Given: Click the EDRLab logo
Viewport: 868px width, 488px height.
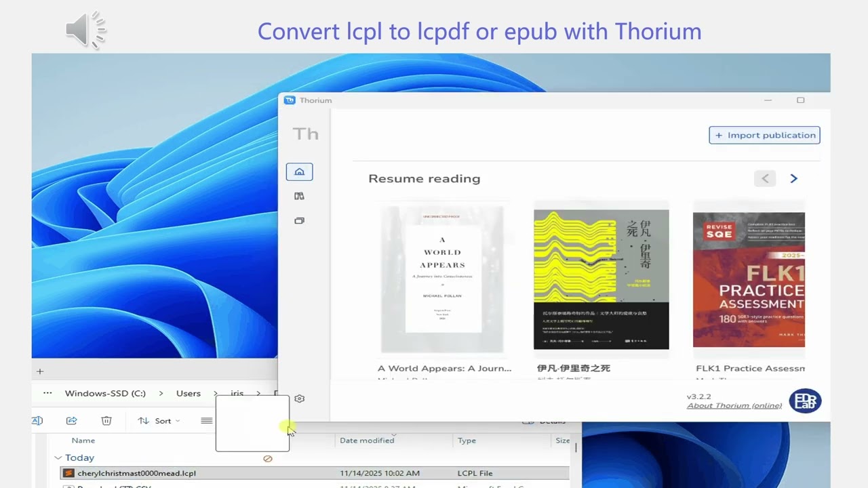Looking at the screenshot, I should click(x=805, y=401).
